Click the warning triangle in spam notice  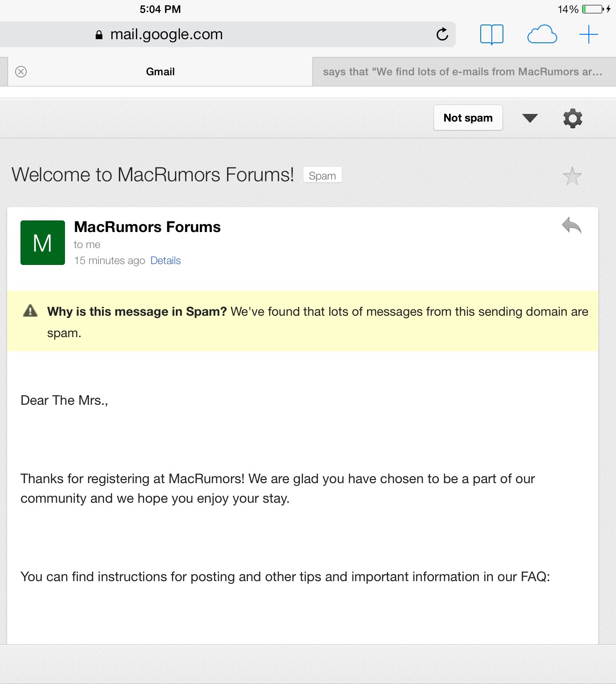[30, 310]
